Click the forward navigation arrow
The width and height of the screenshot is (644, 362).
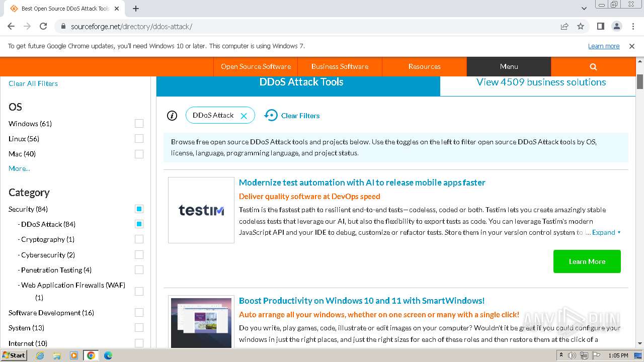coord(27,26)
